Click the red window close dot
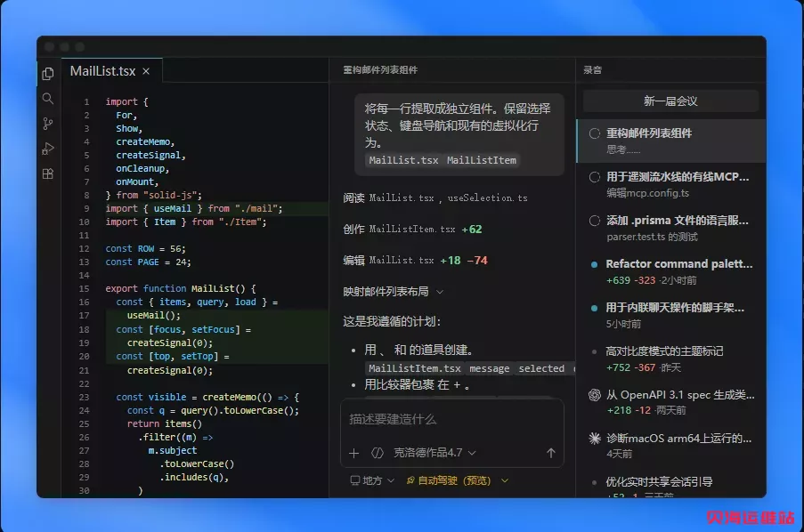The image size is (804, 532). pyautogui.click(x=50, y=47)
